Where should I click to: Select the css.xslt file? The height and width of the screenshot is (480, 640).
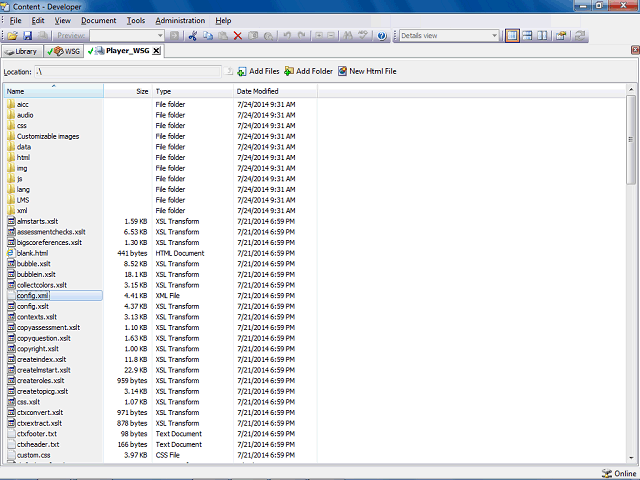tap(28, 402)
